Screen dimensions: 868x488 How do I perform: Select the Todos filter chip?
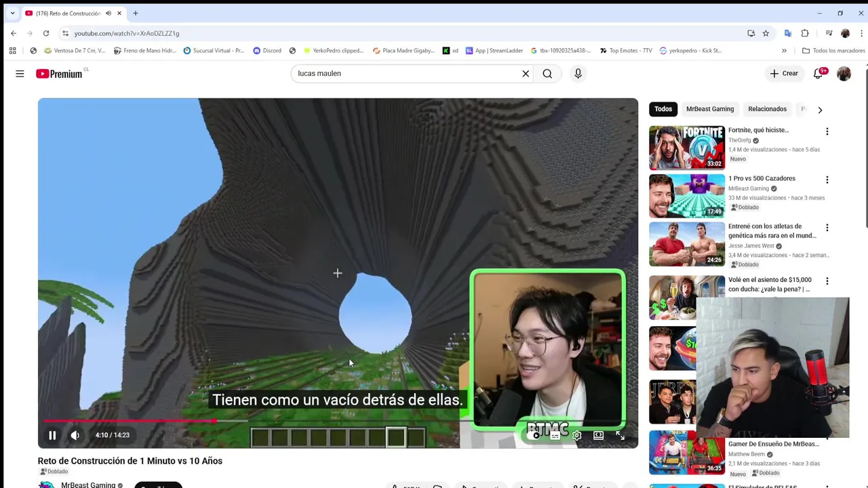(x=663, y=109)
